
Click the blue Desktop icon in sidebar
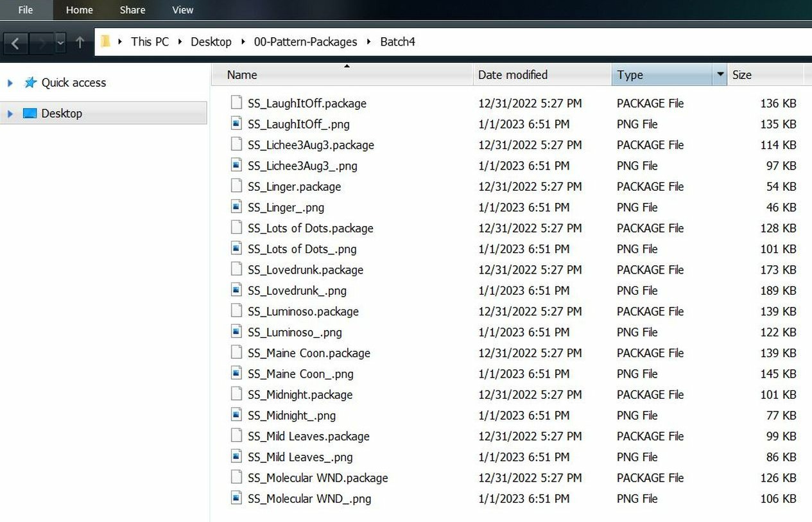(30, 114)
